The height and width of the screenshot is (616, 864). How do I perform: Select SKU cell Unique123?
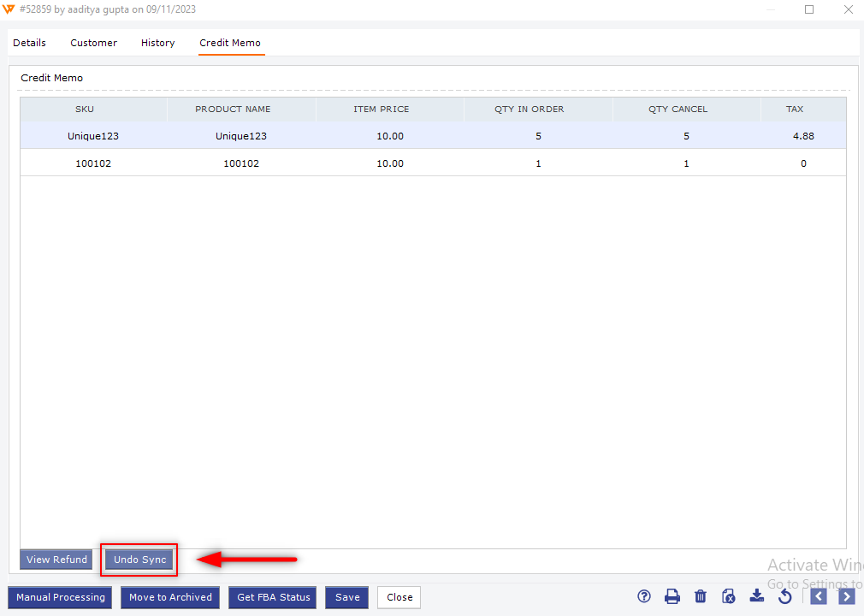[93, 136]
